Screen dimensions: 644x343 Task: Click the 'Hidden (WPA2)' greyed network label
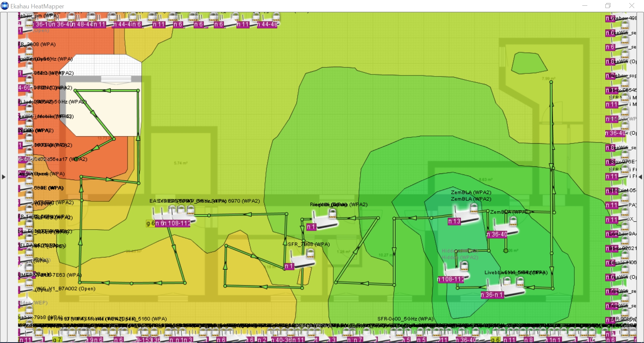[x=460, y=257]
